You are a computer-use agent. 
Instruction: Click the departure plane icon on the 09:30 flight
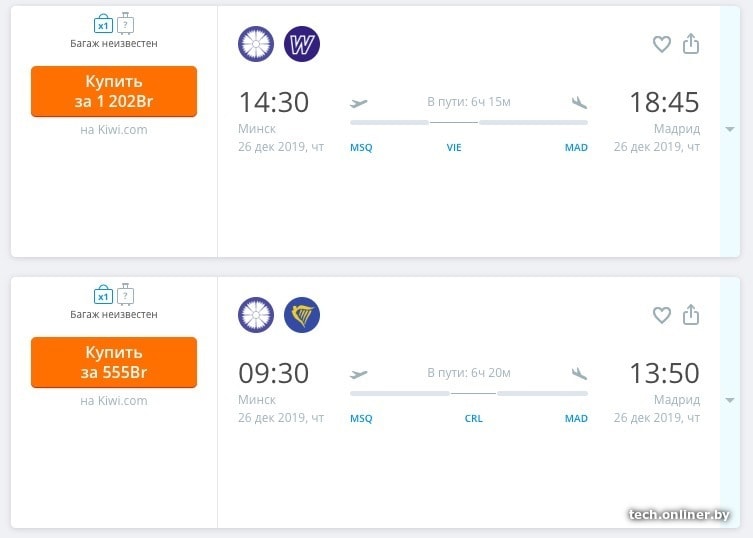[359, 374]
